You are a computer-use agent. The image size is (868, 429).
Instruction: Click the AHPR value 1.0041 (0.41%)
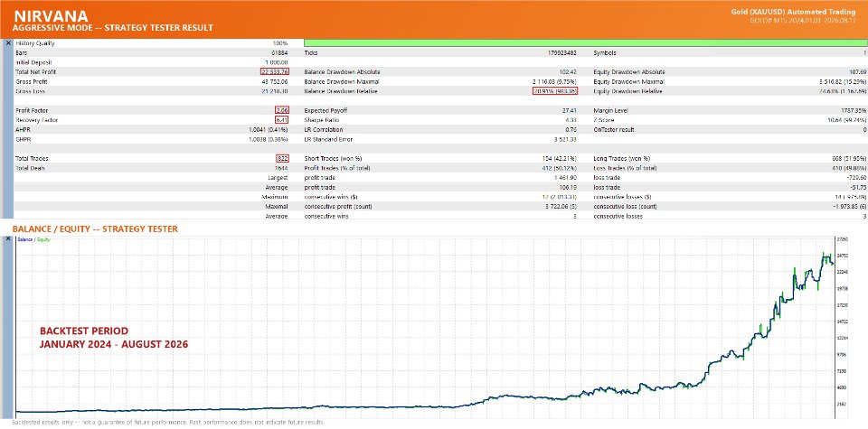coord(269,130)
